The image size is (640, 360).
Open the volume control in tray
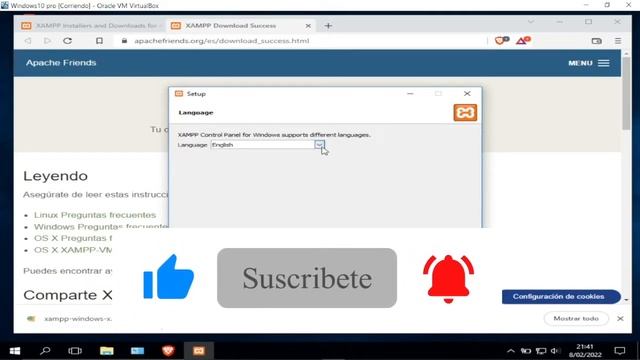555,351
